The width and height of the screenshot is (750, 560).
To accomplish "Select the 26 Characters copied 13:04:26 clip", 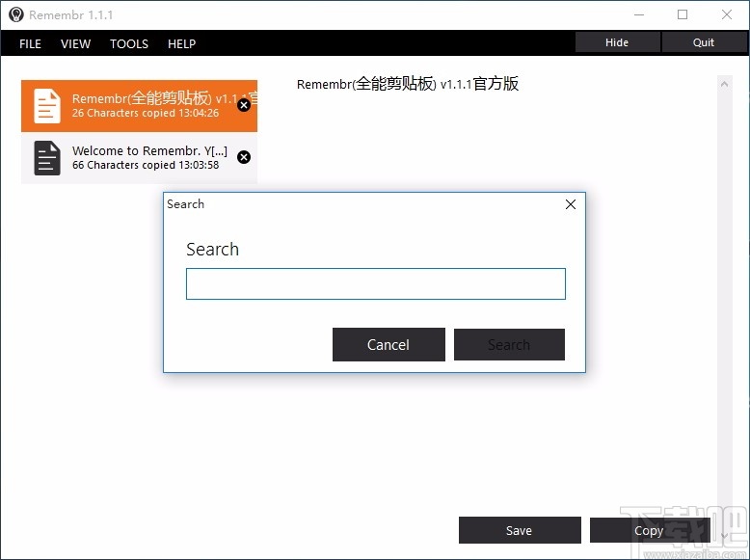I will tap(139, 106).
